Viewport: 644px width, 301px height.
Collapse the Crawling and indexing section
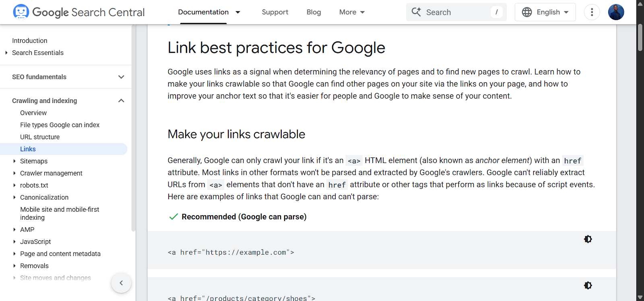point(121,101)
